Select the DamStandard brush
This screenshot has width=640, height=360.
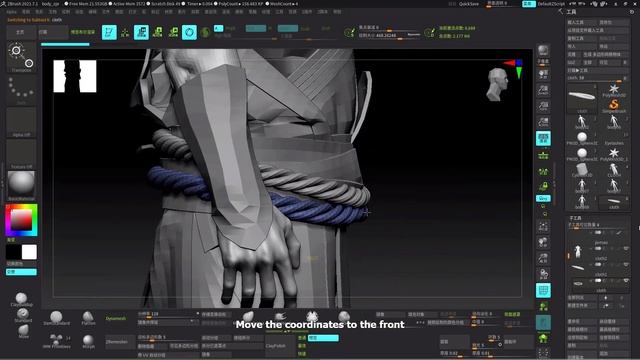point(56,318)
